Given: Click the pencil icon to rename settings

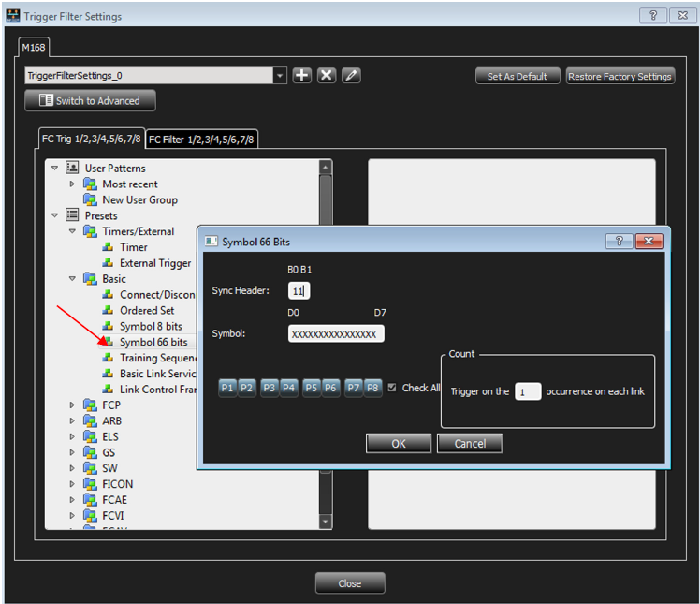Looking at the screenshot, I should [x=351, y=76].
